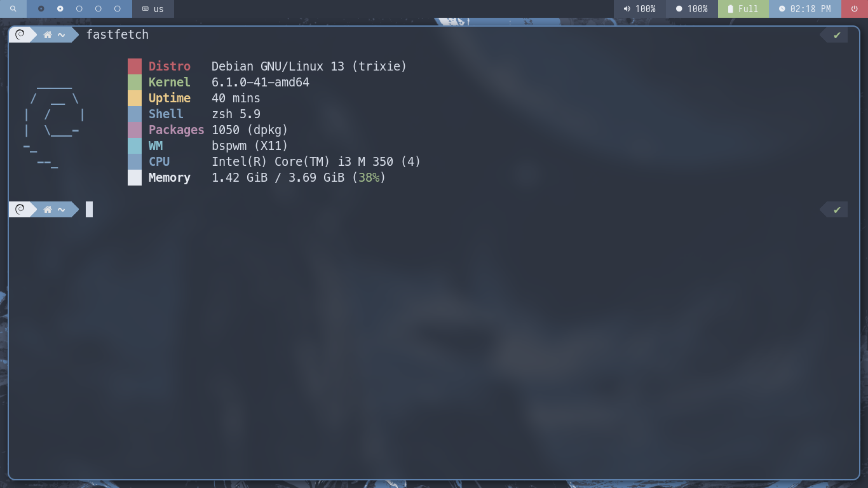Click the battery Full module
The width and height of the screenshot is (868, 488).
[x=742, y=9]
